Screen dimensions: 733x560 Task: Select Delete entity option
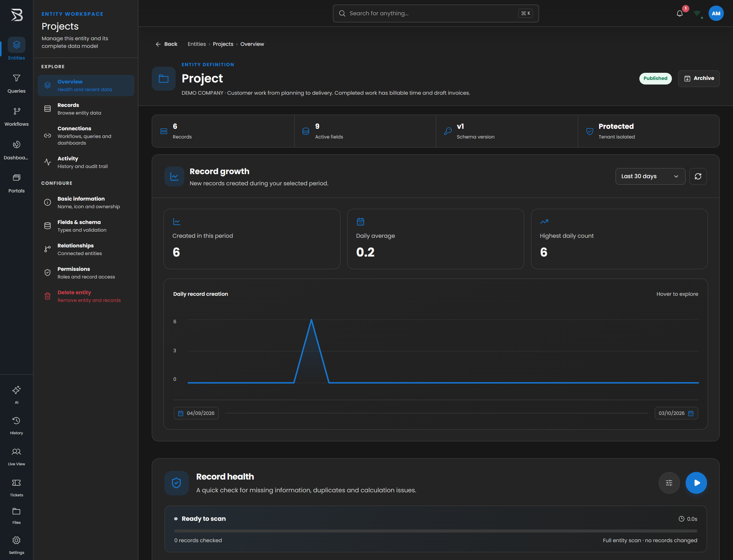[86, 296]
